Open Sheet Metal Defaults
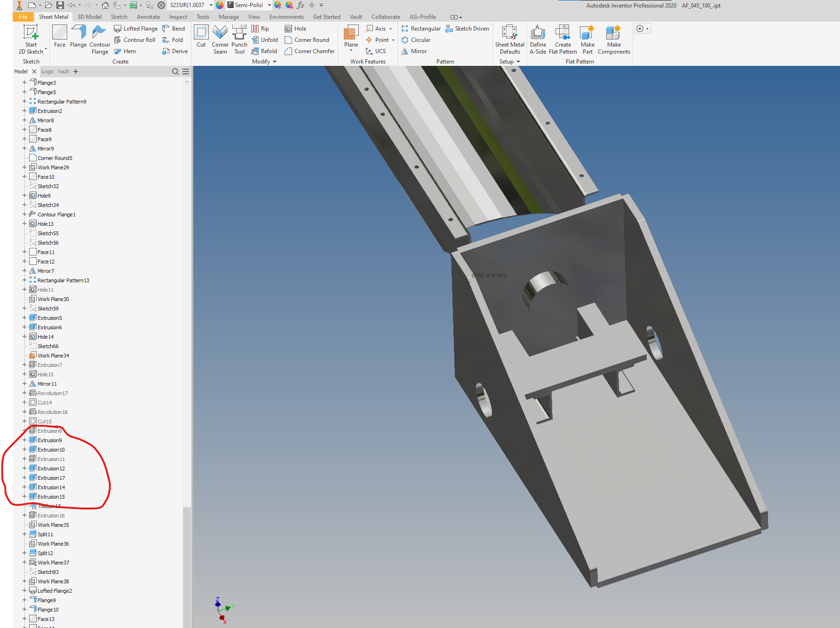Screen dimensions: 840x628 [x=509, y=40]
